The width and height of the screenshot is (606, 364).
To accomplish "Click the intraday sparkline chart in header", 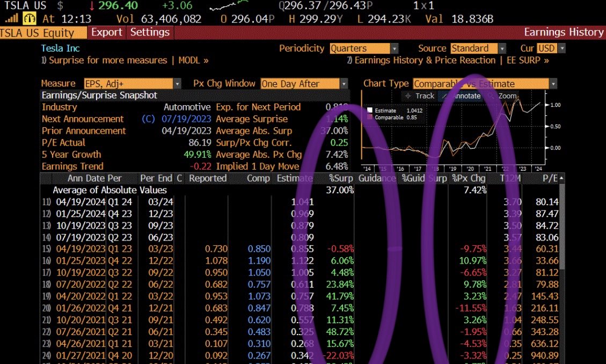I will pyautogui.click(x=230, y=5).
